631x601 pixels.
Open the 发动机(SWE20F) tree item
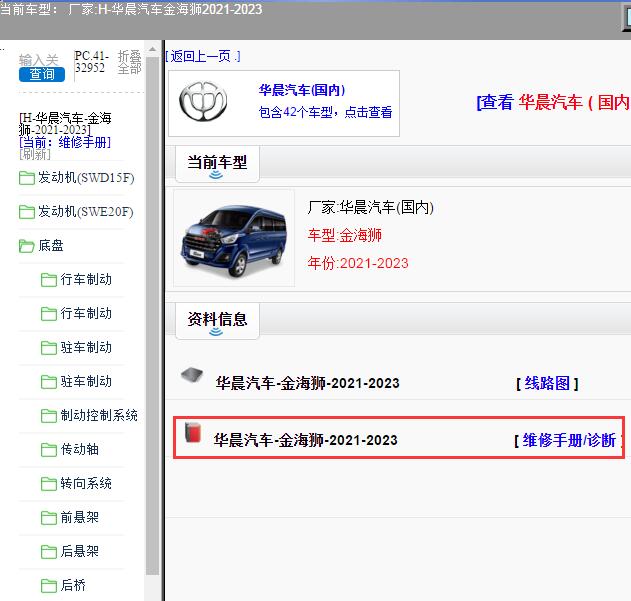pos(86,211)
